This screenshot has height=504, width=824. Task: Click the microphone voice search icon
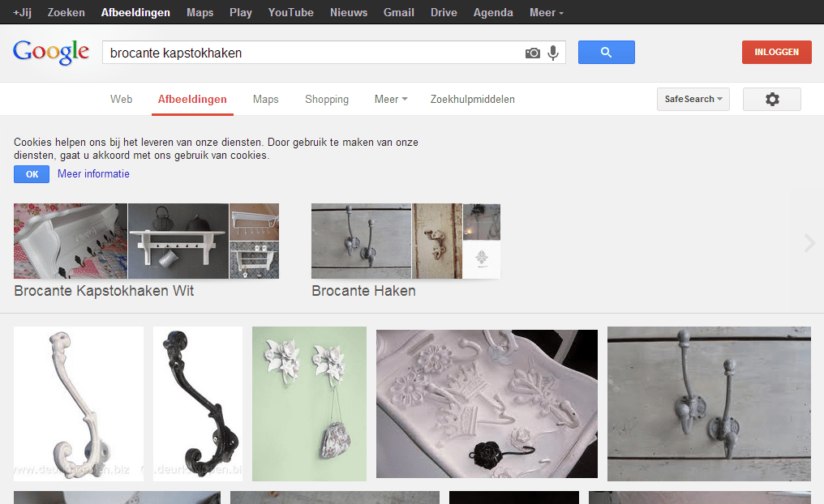[x=553, y=53]
